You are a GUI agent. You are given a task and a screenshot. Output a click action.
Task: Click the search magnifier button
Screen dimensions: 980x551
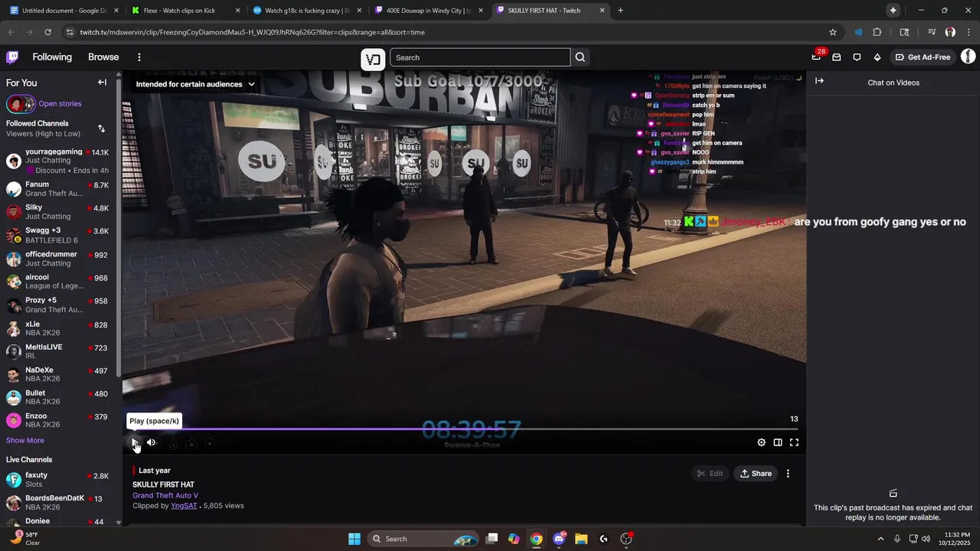pos(580,57)
